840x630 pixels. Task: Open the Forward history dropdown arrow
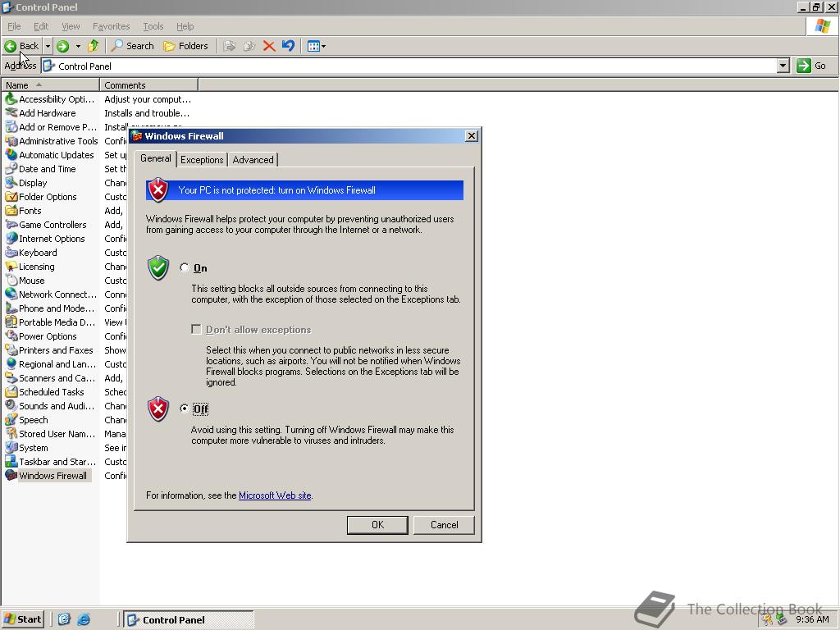[x=78, y=46]
